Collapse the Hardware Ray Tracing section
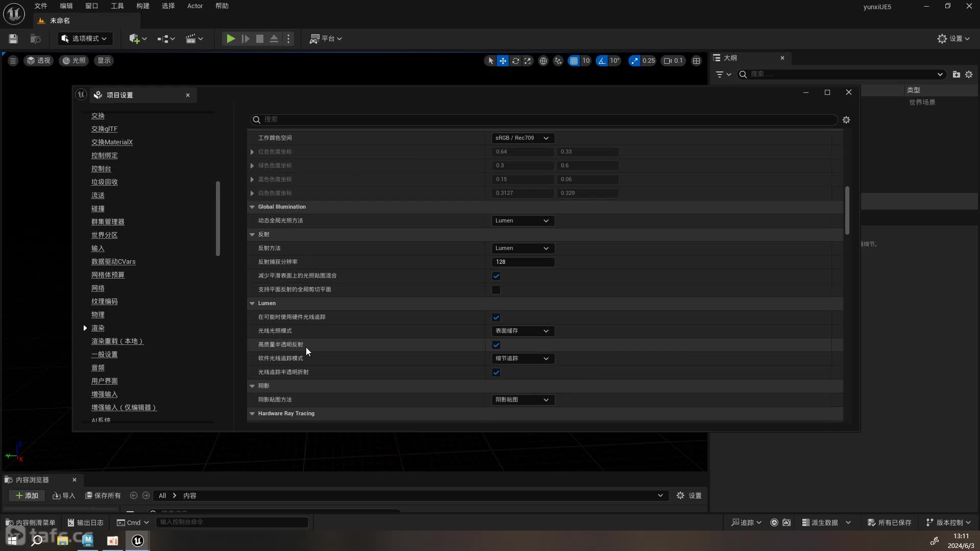The image size is (980, 551). coord(252,414)
